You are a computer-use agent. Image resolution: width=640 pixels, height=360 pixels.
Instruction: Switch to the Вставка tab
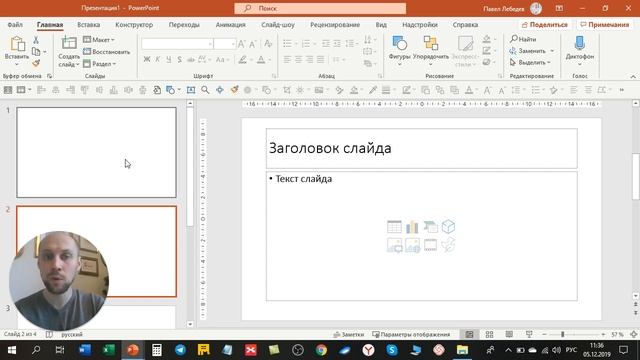(89, 24)
